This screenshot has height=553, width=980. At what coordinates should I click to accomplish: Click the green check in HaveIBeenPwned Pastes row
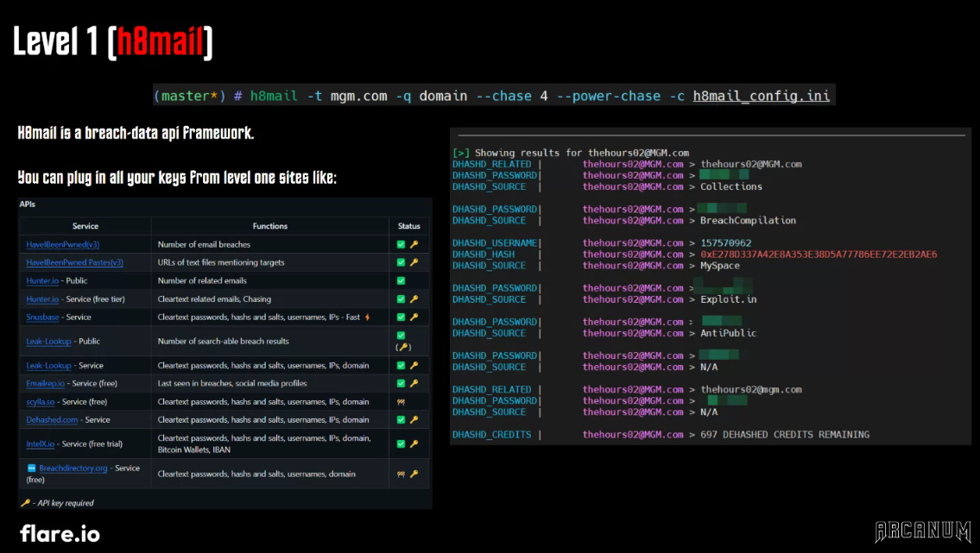401,263
